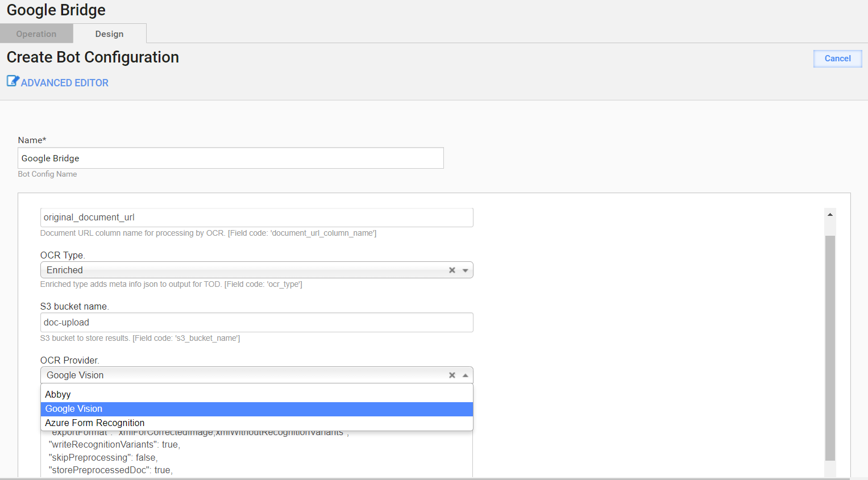Image resolution: width=868 pixels, height=480 pixels.
Task: Select Google Vision in the provider list
Action: (257, 409)
